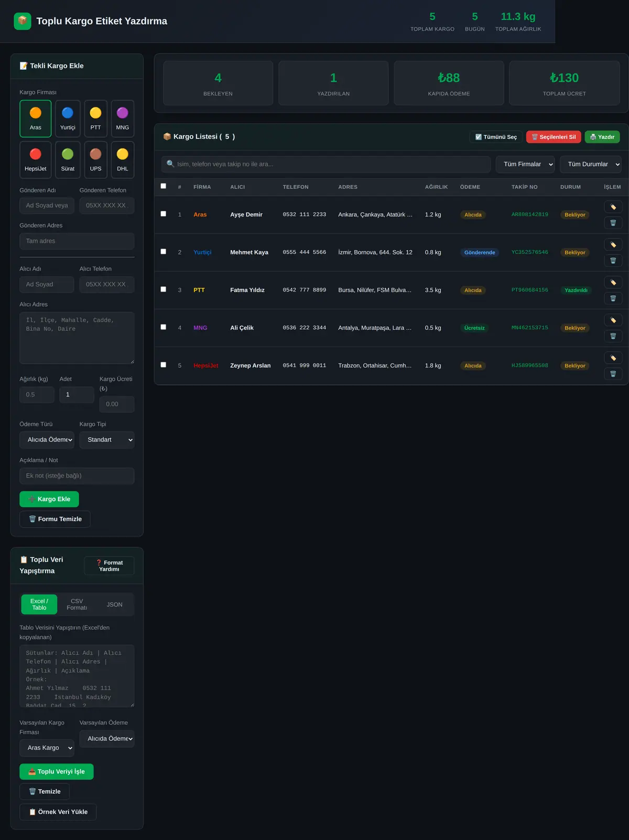Choose HepsiJet cargo company

pos(36,160)
